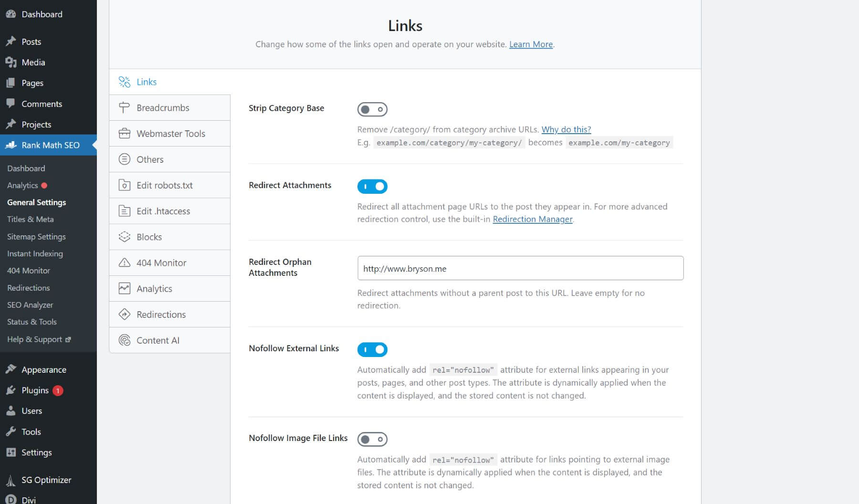This screenshot has width=859, height=504.
Task: Open the Breadcrumbs settings icon
Action: pos(124,107)
